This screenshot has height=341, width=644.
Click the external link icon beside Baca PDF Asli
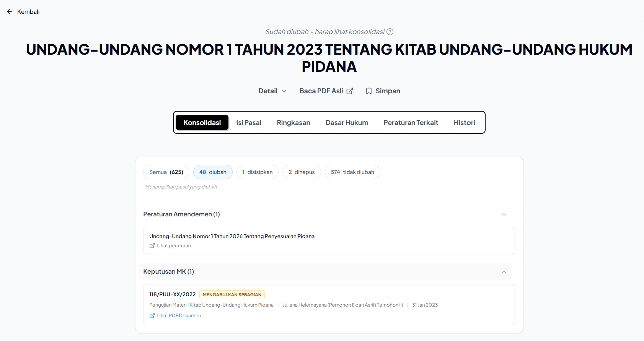pyautogui.click(x=350, y=91)
